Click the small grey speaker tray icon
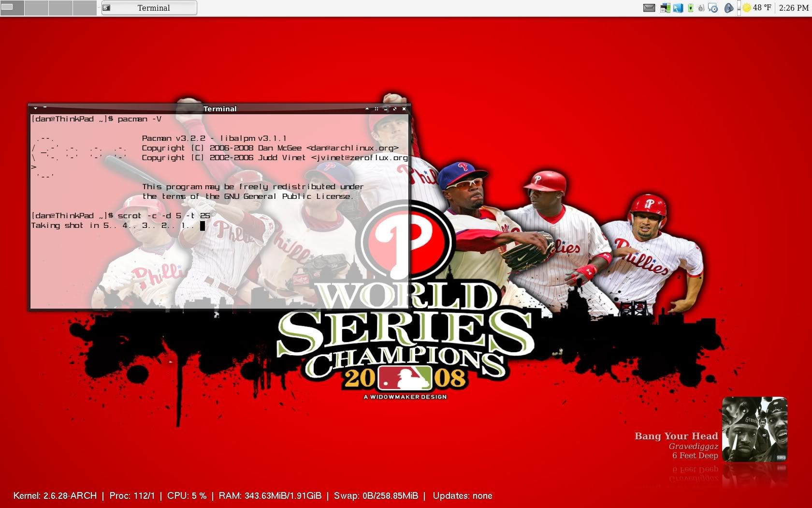 coord(701,8)
